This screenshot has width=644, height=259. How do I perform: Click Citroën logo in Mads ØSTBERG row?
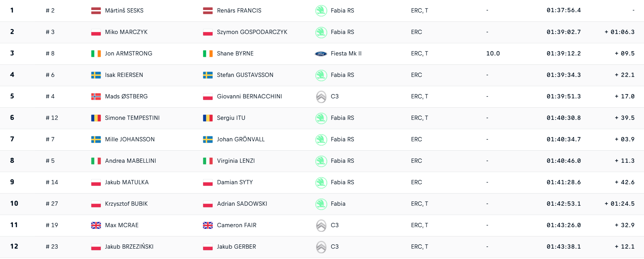point(321,97)
